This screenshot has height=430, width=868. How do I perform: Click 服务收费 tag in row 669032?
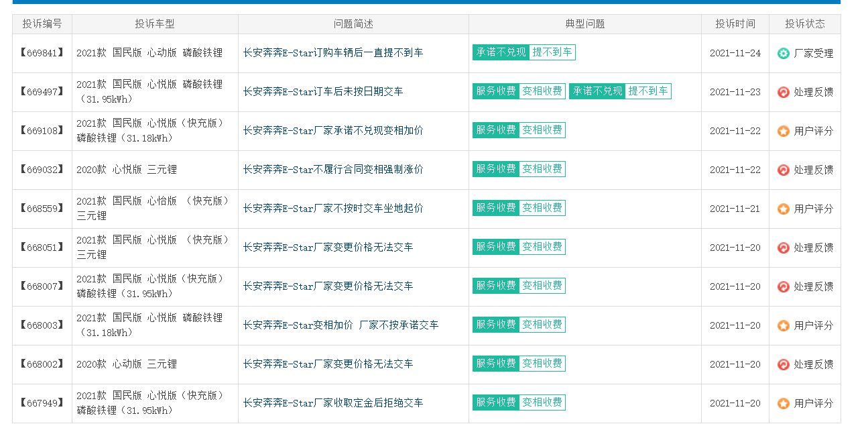[x=496, y=169]
